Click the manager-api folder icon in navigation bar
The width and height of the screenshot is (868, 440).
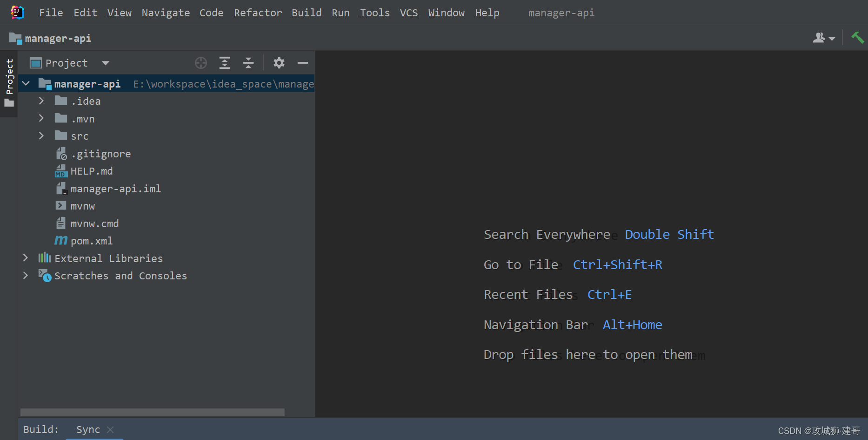pos(15,38)
